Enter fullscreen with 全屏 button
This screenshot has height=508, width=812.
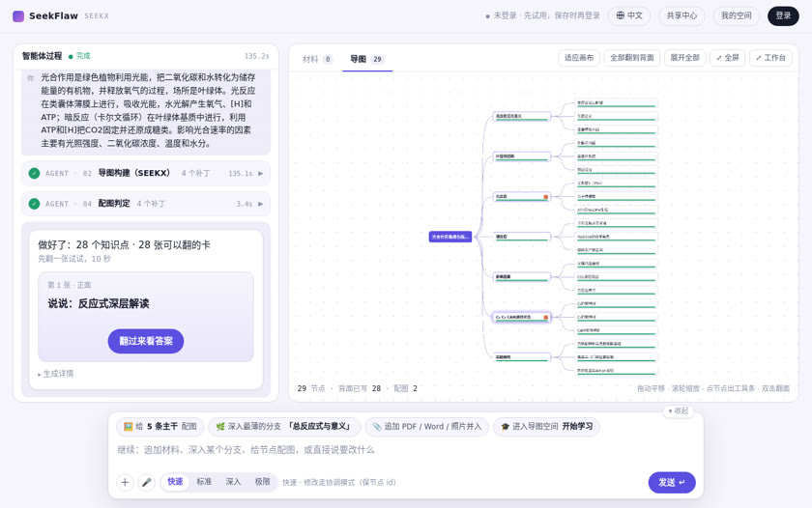point(727,57)
